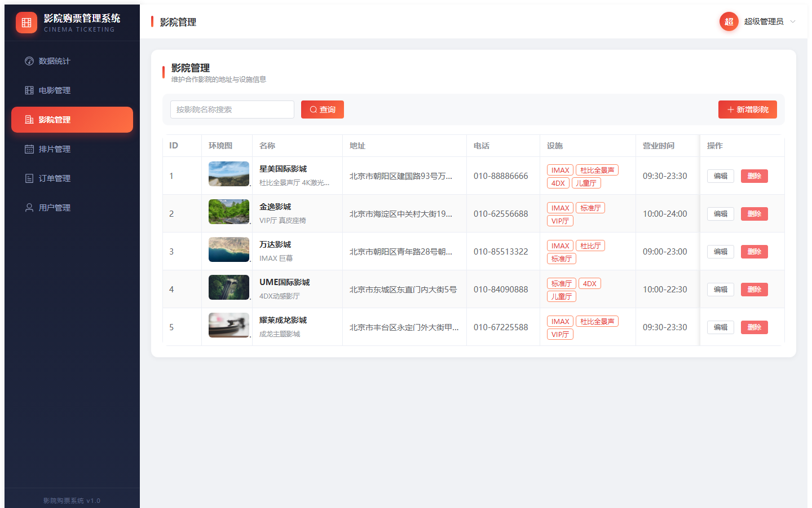Expand the 超级管理员 account dropdown arrow

[793, 21]
